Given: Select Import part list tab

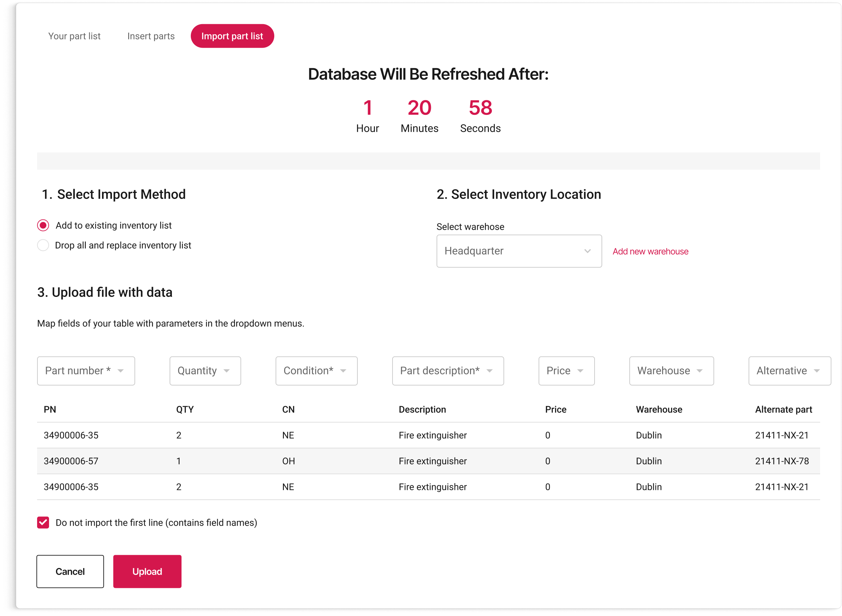Looking at the screenshot, I should point(232,36).
